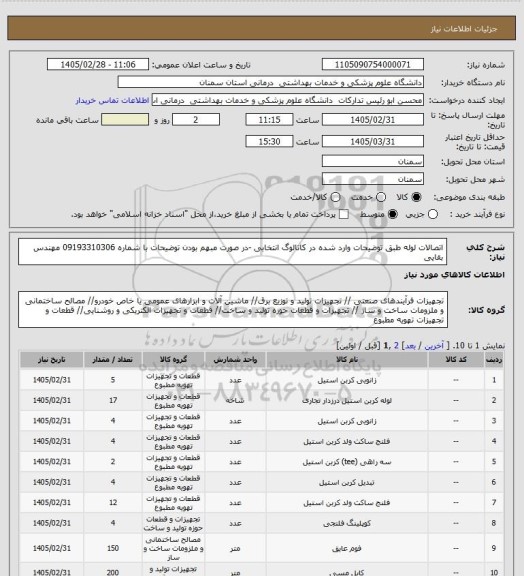Click the گروه کالا column header
Image resolution: width=524 pixels, height=576 pixels.
[173, 360]
